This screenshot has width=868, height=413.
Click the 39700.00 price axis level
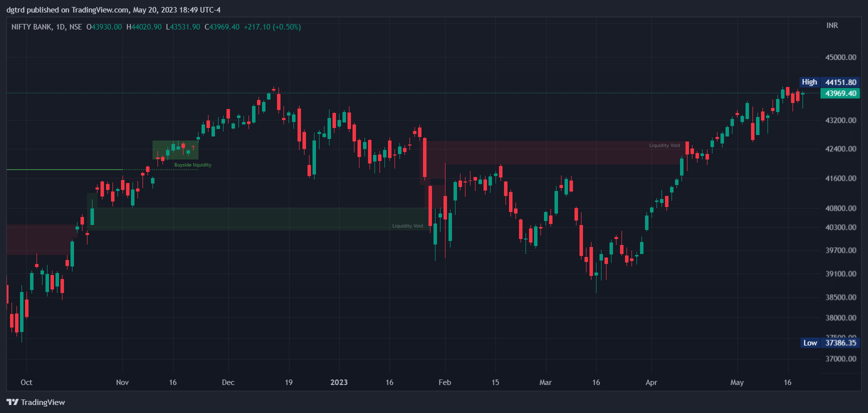[840, 250]
